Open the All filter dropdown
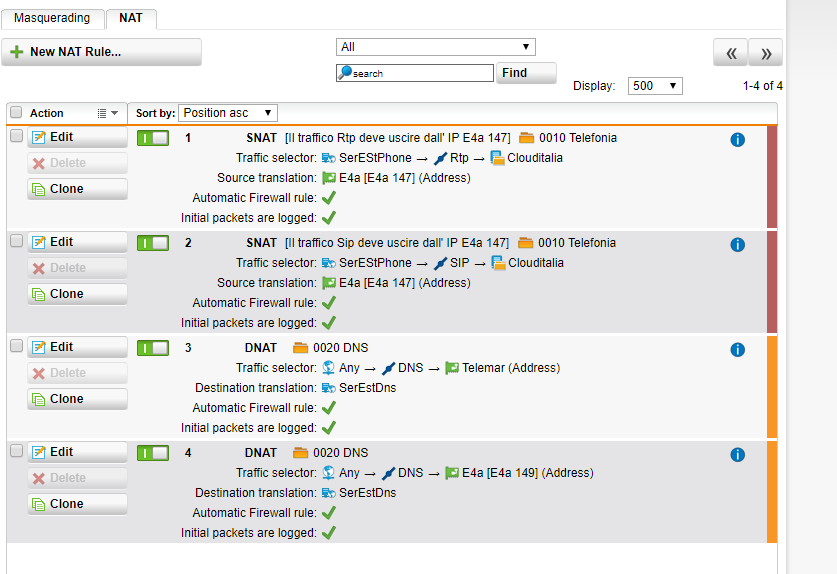The image size is (837, 574). [x=436, y=47]
